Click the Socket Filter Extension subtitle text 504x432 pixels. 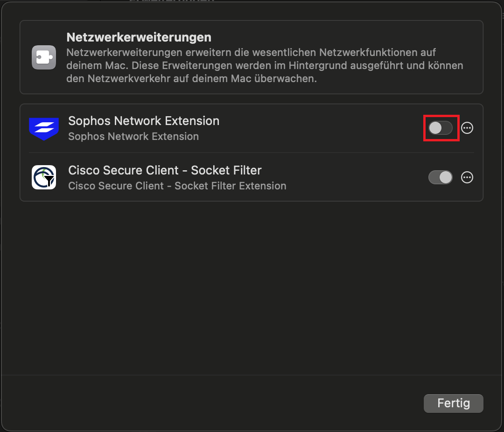[x=177, y=186]
